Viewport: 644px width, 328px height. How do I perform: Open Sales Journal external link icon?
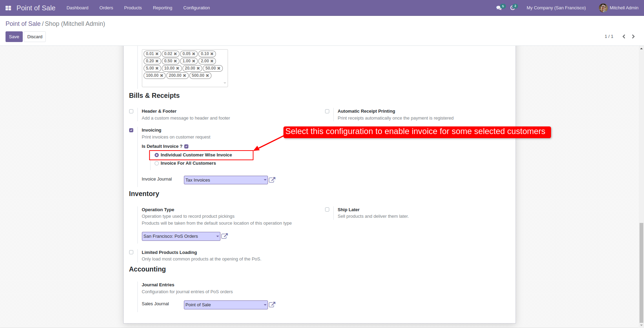click(272, 305)
